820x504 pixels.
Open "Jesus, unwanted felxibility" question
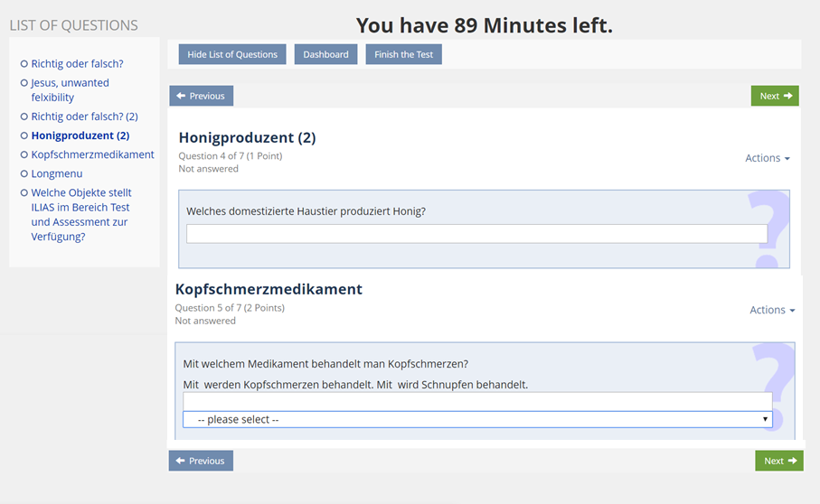pos(70,89)
